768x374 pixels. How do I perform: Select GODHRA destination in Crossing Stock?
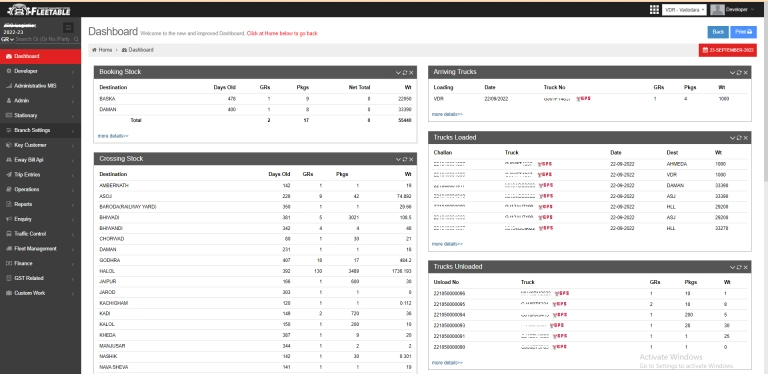(x=109, y=260)
